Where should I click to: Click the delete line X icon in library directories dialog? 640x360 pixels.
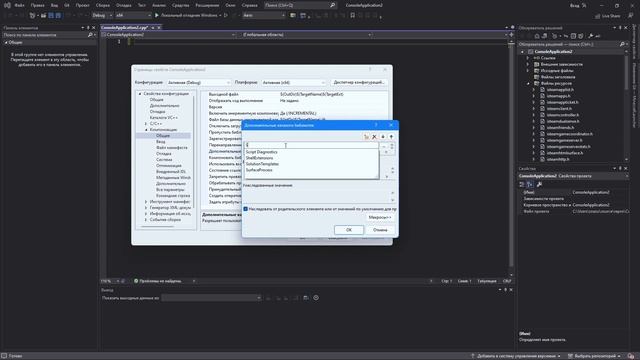click(x=374, y=137)
